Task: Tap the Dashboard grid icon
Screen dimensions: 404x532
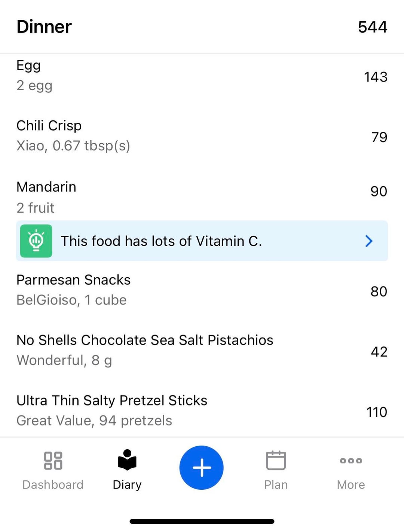Action: tap(53, 461)
